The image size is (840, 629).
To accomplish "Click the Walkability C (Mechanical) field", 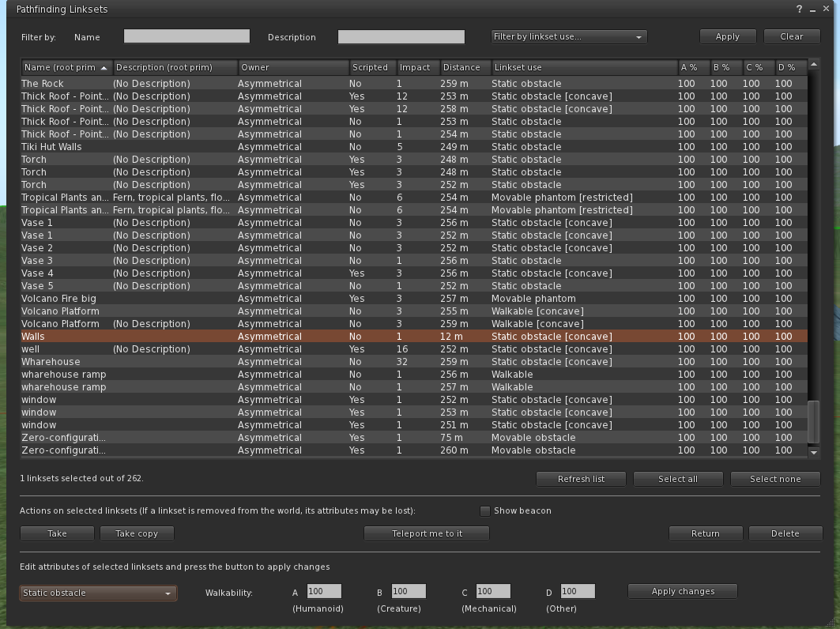I will point(493,592).
